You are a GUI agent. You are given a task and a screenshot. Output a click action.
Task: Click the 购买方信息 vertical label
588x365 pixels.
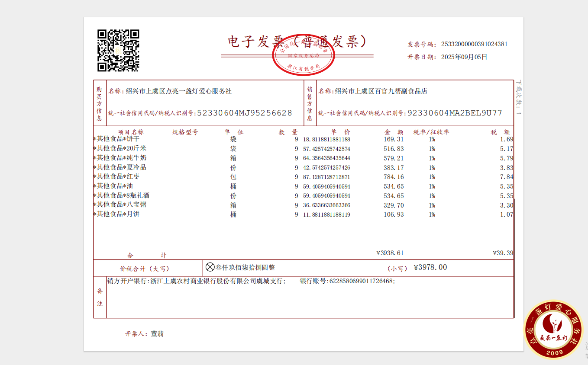pos(99,103)
